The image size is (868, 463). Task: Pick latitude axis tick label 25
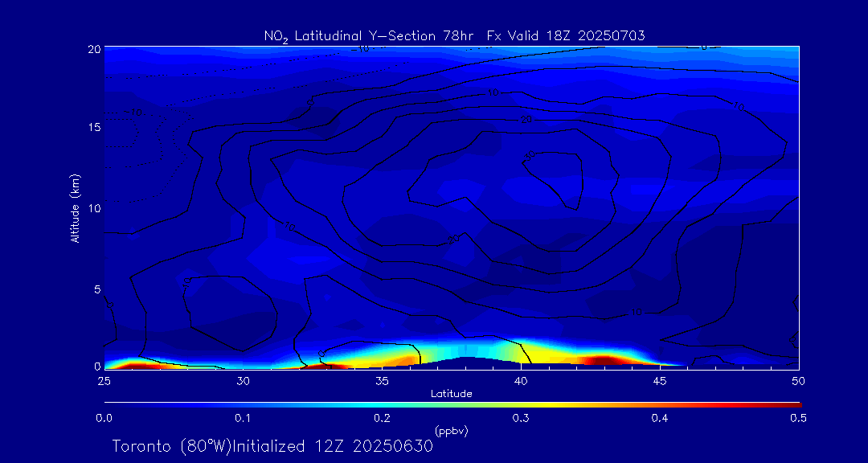pyautogui.click(x=104, y=381)
